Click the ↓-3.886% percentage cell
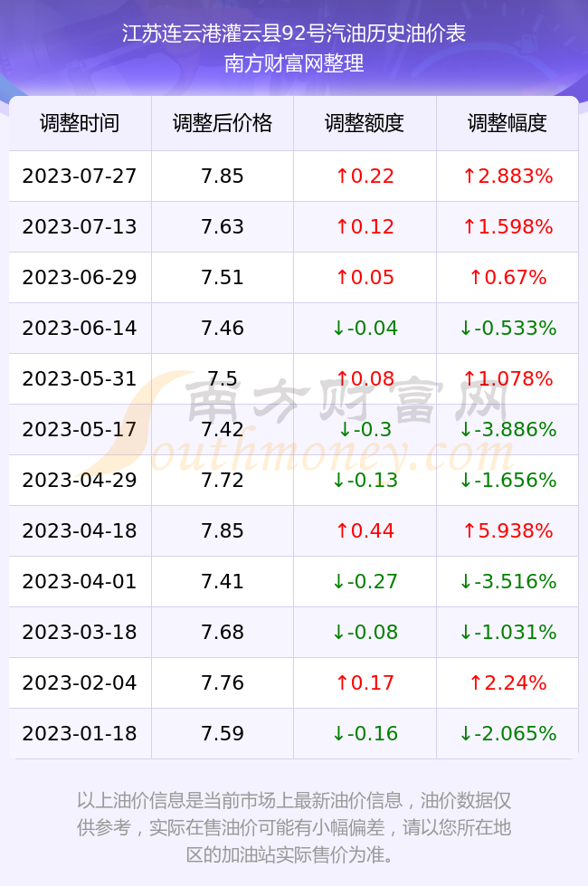The width and height of the screenshot is (588, 887). pos(507,429)
